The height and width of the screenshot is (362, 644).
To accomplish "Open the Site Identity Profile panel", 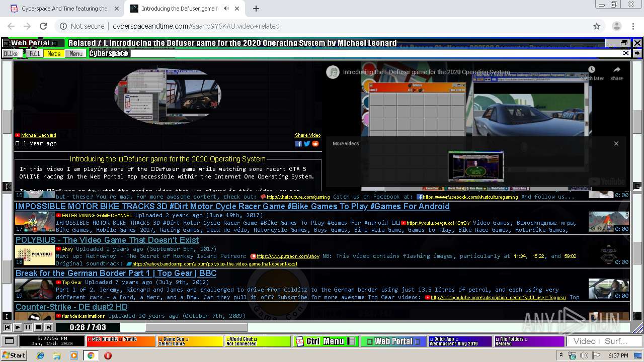I will [121, 341].
